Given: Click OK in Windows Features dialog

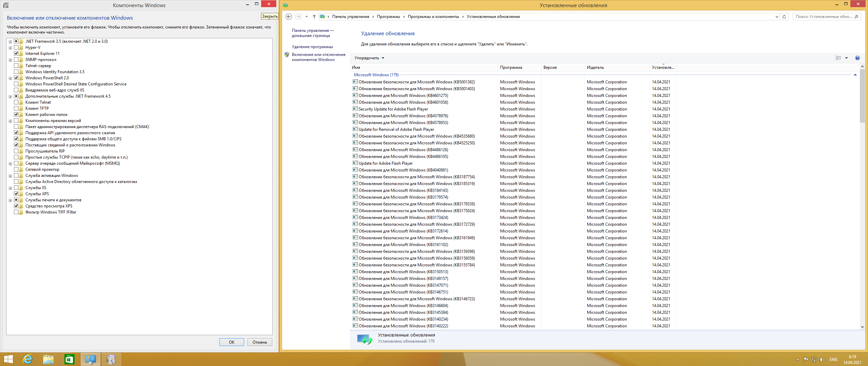Looking at the screenshot, I should coord(232,342).
